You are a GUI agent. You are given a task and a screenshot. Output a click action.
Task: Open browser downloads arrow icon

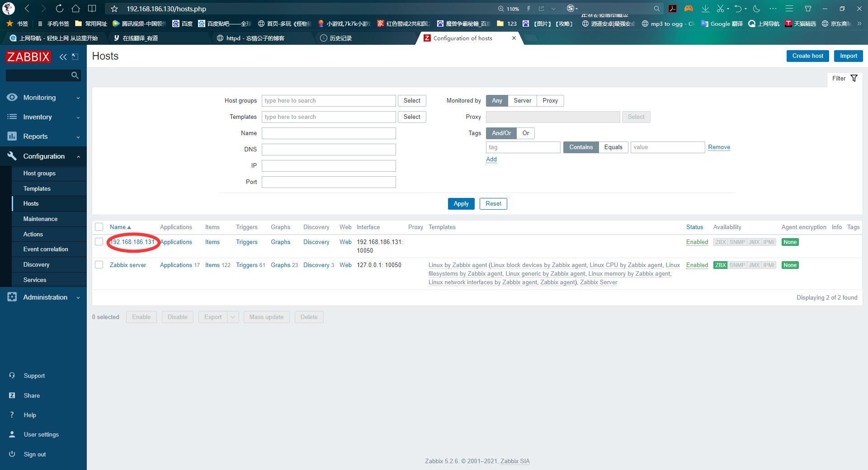point(705,9)
